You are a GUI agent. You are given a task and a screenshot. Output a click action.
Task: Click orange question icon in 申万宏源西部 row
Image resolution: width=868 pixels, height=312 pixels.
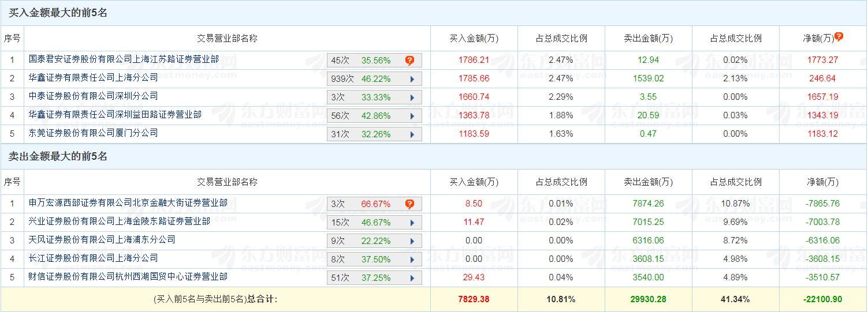pos(409,204)
